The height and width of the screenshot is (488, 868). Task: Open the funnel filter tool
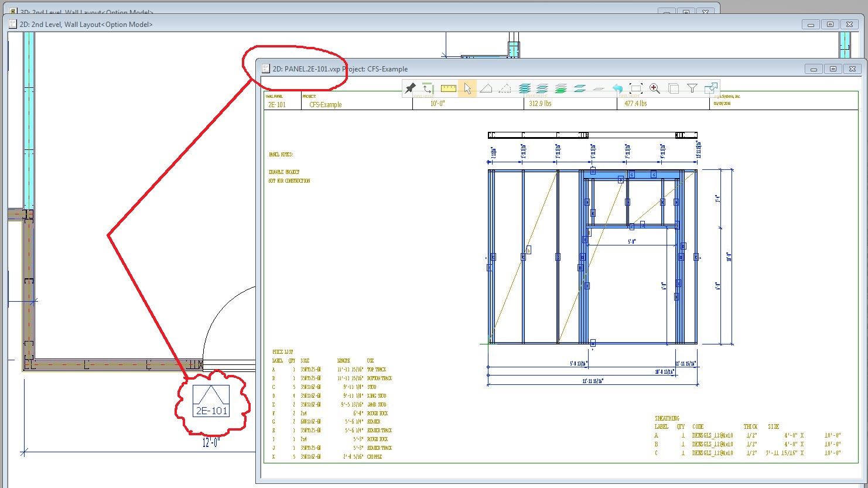pos(692,88)
